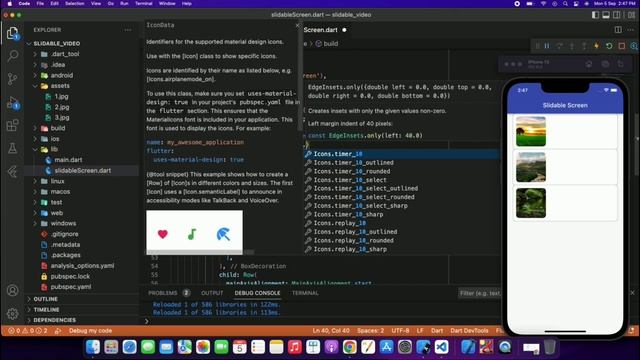Viewport: 640px width, 360px height.
Task: Click simulator rotate icon
Action: coord(620,64)
